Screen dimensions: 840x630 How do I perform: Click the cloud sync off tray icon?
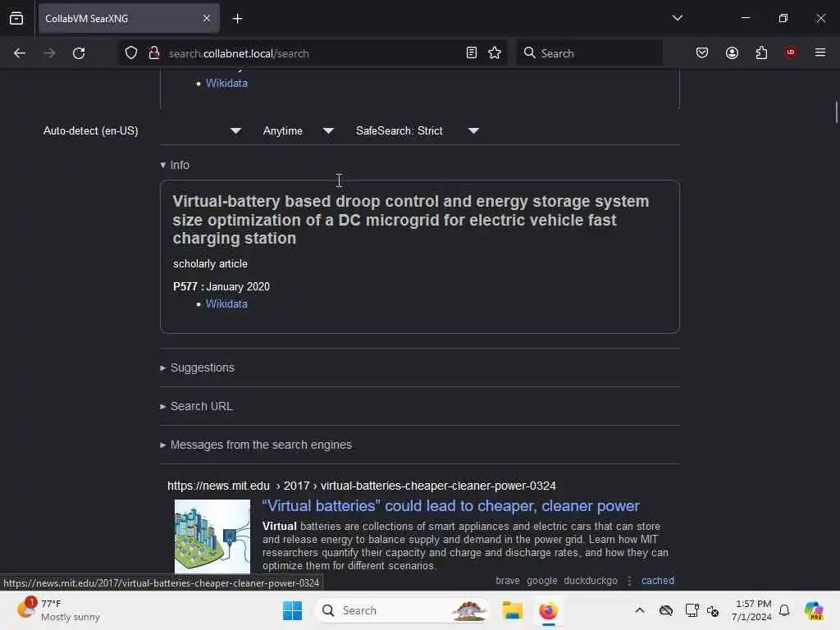click(x=666, y=610)
